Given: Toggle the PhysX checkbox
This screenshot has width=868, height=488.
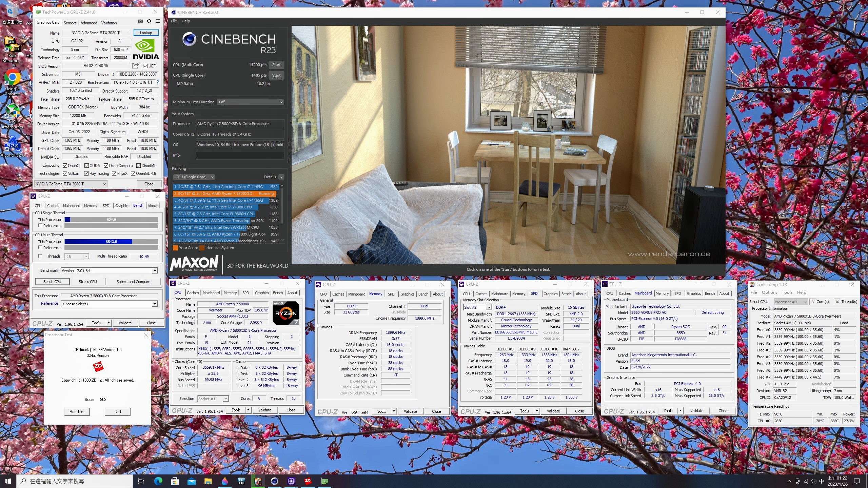Looking at the screenshot, I should pyautogui.click(x=114, y=174).
